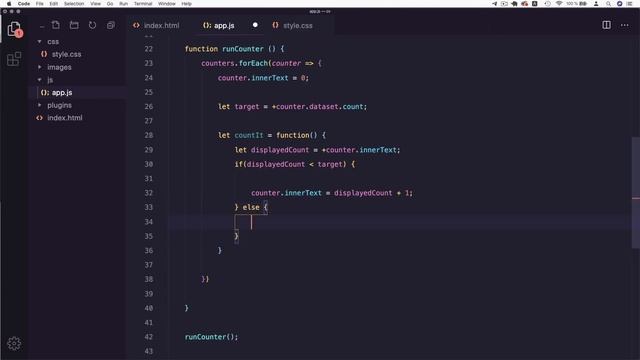
Task: Open the Apple menu
Action: click(9, 4)
